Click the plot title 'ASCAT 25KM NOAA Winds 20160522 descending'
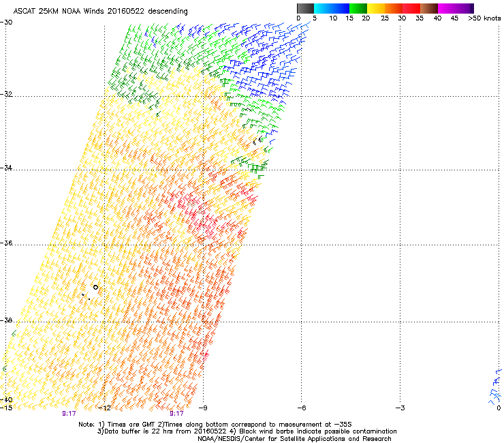The image size is (504, 443). pos(101,11)
